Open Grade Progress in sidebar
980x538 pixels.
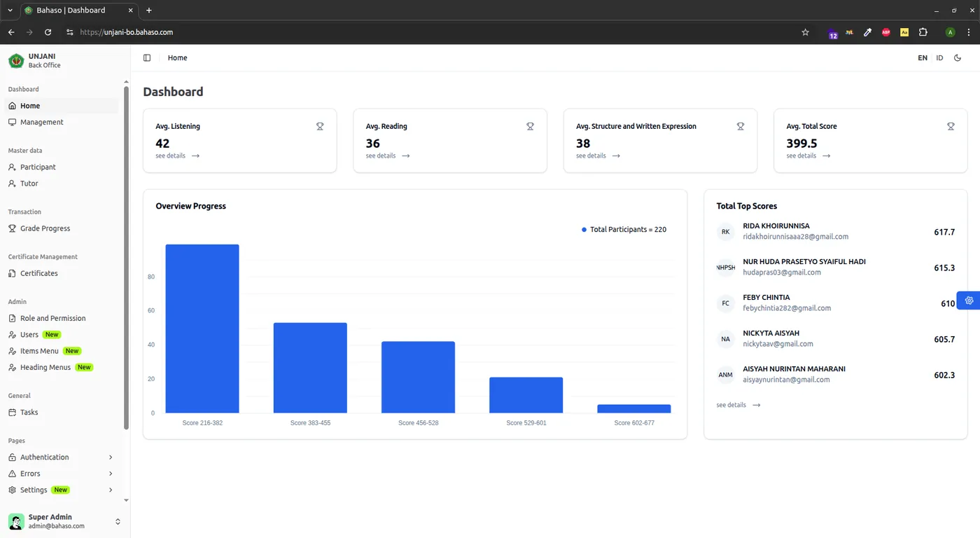click(45, 228)
